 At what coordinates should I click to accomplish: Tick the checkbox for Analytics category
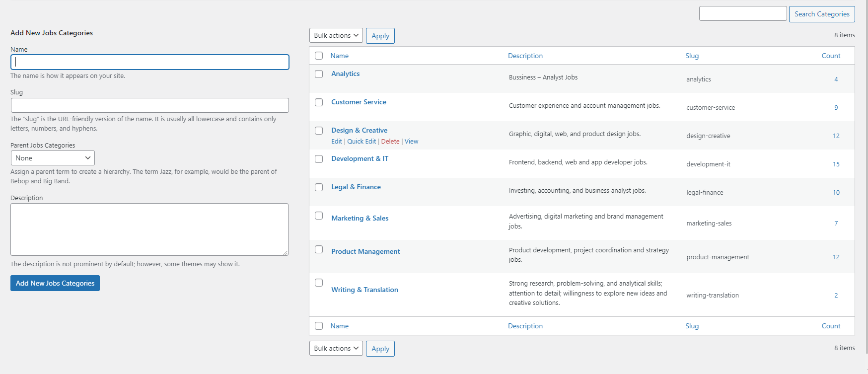(319, 74)
